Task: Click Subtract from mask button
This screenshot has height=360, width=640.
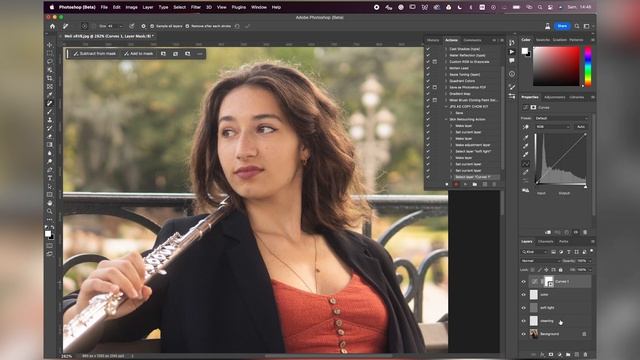Action: [95, 54]
